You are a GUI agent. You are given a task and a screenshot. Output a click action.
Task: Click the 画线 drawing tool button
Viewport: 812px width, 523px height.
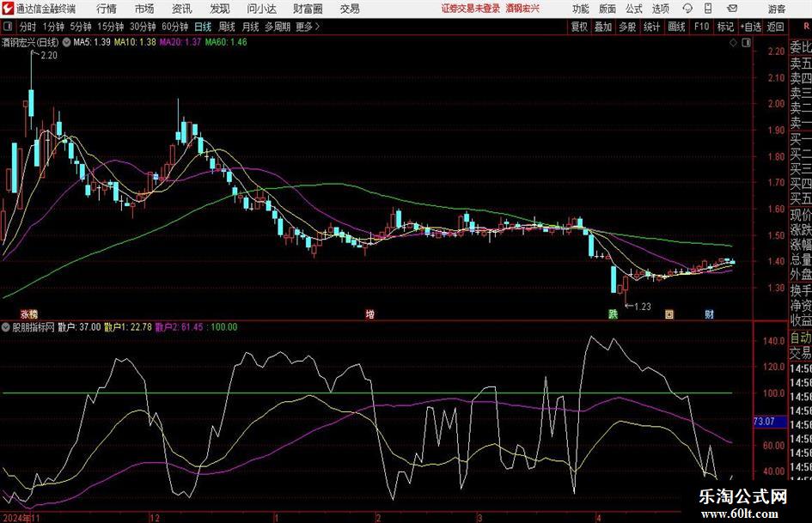pyautogui.click(x=676, y=27)
